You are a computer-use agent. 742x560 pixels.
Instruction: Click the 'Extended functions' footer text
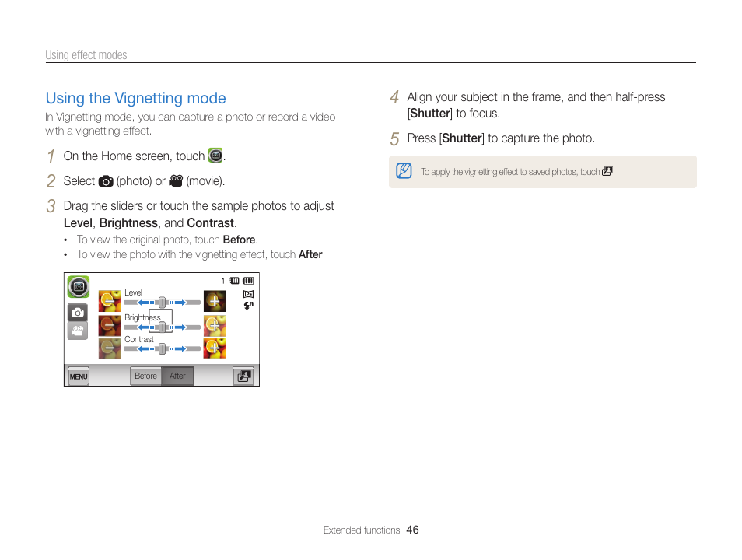click(x=362, y=530)
